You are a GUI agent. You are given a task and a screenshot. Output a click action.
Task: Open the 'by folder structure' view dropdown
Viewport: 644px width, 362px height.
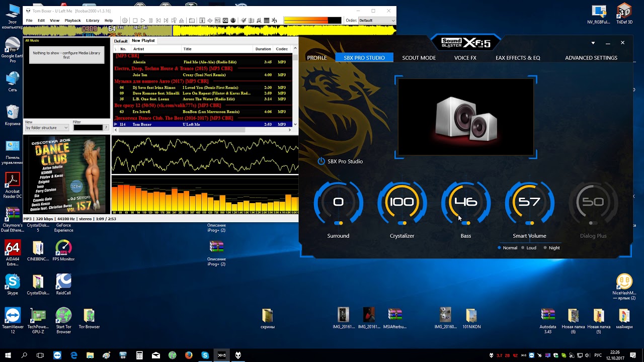[47, 128]
